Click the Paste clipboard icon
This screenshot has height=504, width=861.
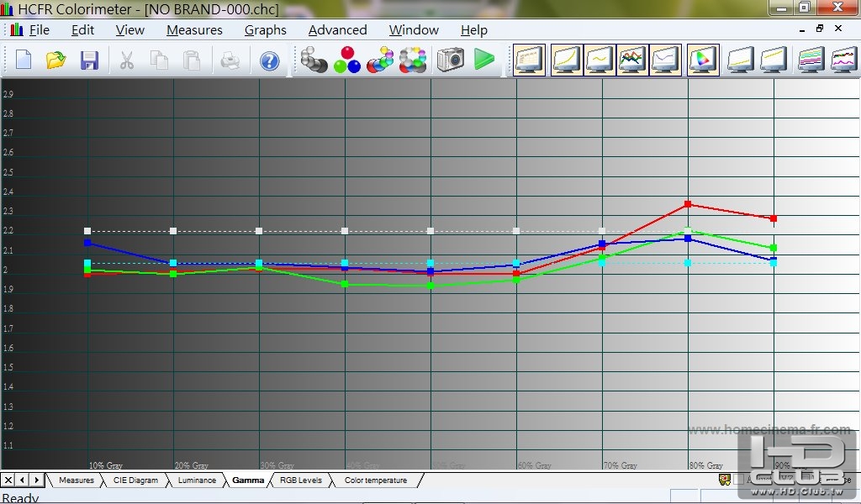coord(192,60)
